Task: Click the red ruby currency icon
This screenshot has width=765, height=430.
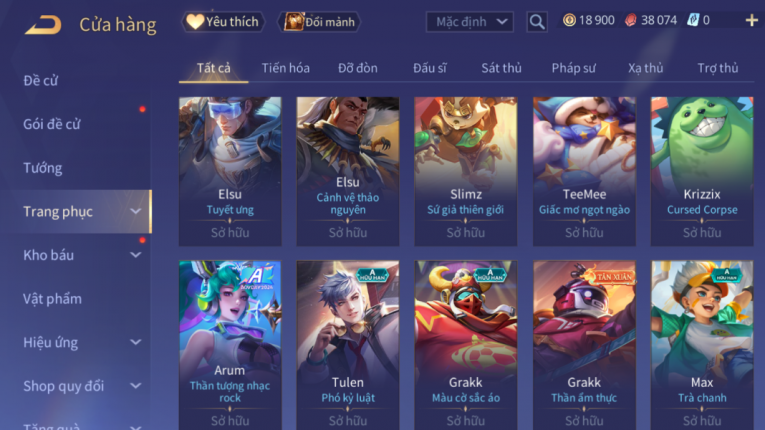Action: pyautogui.click(x=631, y=20)
